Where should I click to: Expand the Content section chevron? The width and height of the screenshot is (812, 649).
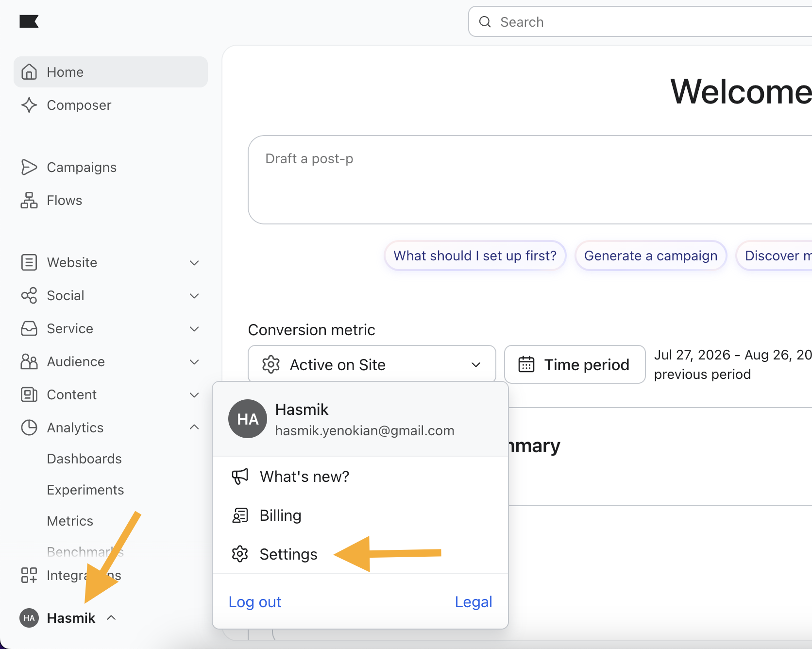tap(194, 395)
